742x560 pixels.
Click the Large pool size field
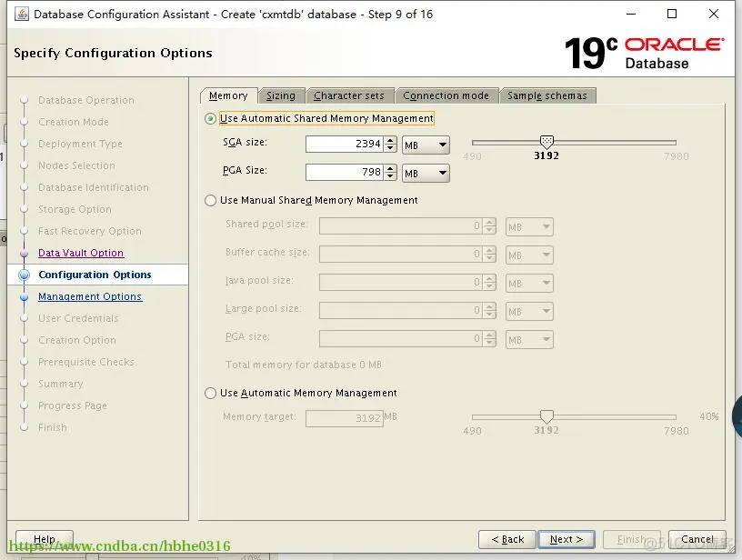click(401, 311)
